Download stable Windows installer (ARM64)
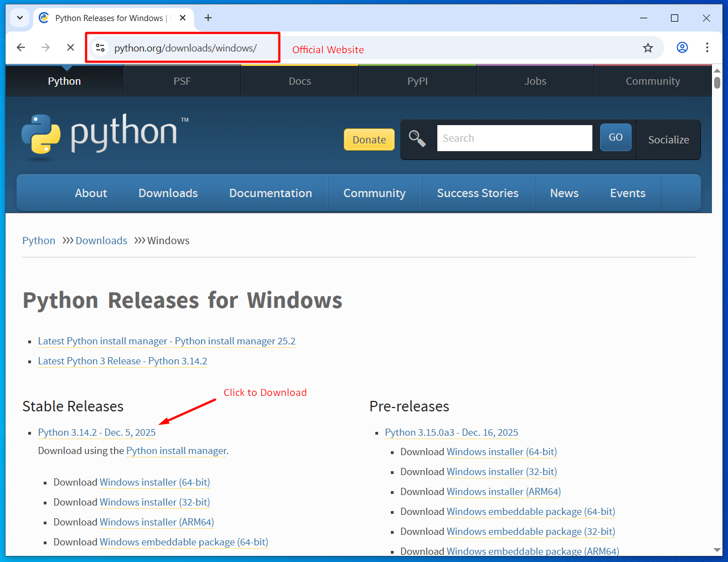 pos(157,522)
